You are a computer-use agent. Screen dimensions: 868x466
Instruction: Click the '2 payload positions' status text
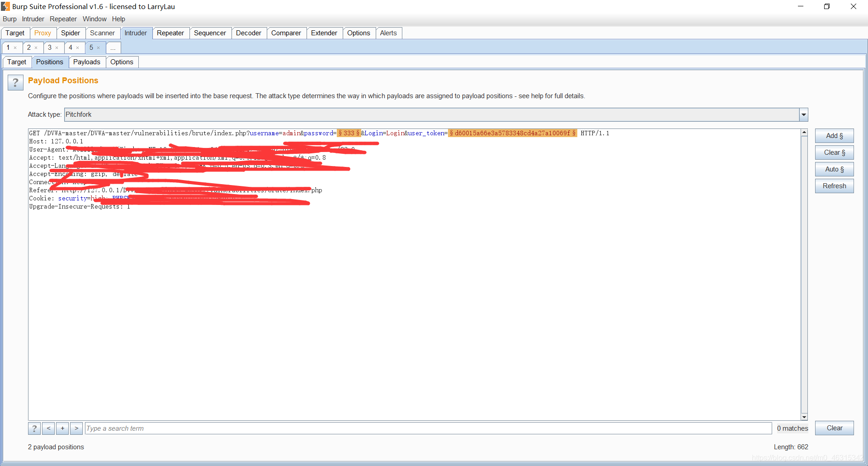click(56, 447)
